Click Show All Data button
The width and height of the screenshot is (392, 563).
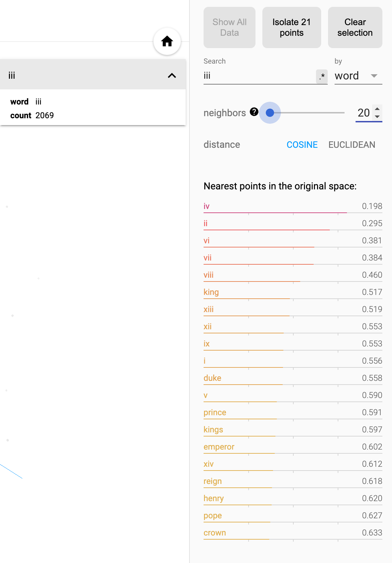(x=229, y=27)
